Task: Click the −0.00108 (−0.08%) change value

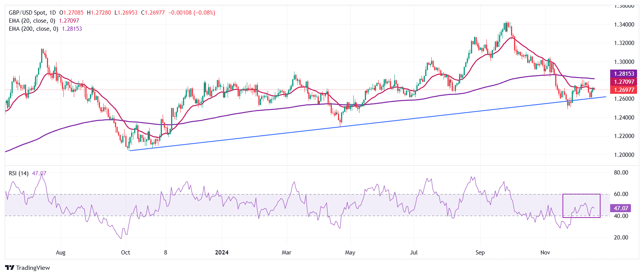Action: coord(191,13)
